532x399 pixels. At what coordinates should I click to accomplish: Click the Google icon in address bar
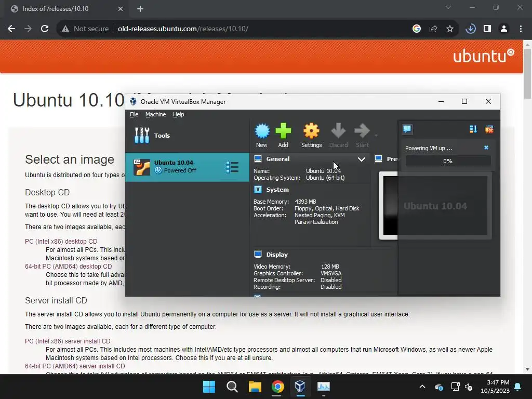(416, 29)
